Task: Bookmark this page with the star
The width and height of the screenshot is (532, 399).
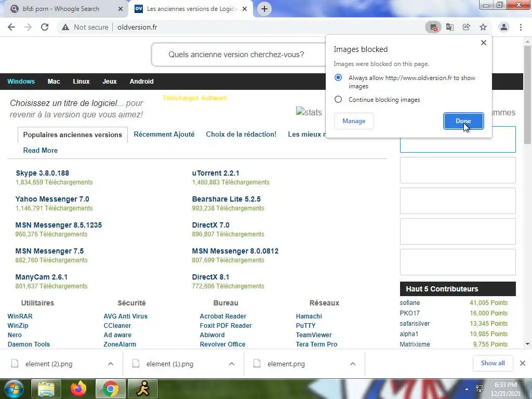Action: point(483,27)
